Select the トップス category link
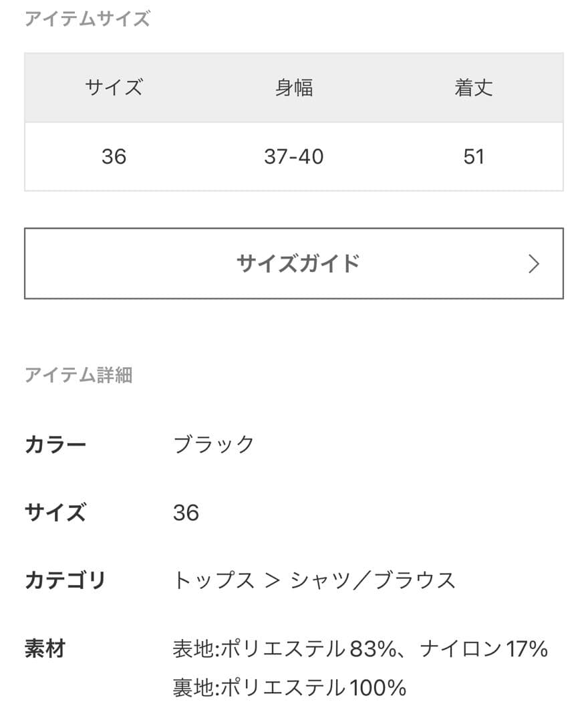Image resolution: width=588 pixels, height=722 pixels. coord(214,580)
